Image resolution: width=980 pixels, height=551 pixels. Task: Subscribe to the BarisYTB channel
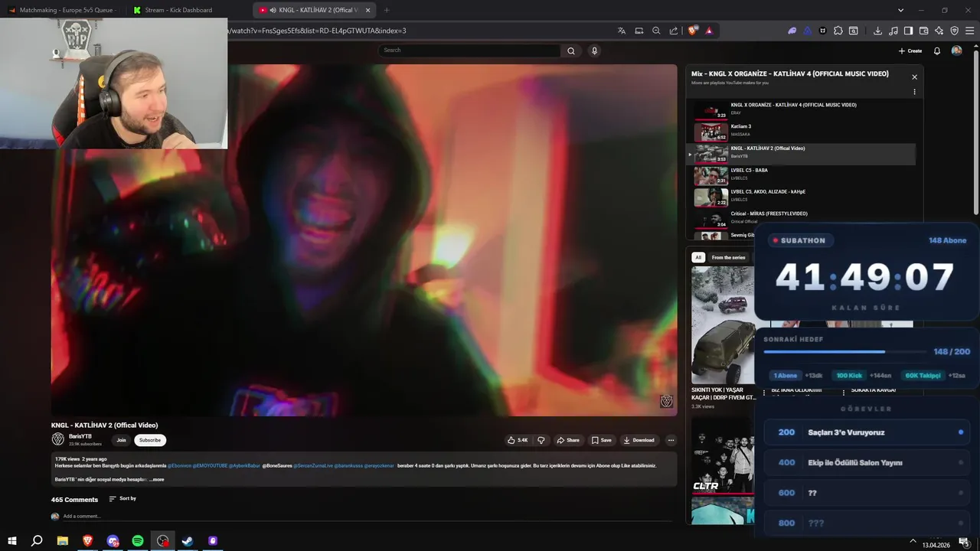point(150,440)
